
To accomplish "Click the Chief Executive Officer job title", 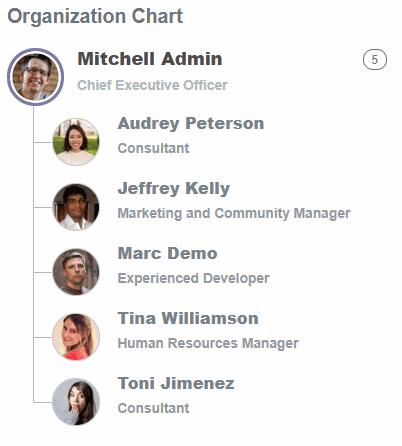I will click(x=152, y=85).
